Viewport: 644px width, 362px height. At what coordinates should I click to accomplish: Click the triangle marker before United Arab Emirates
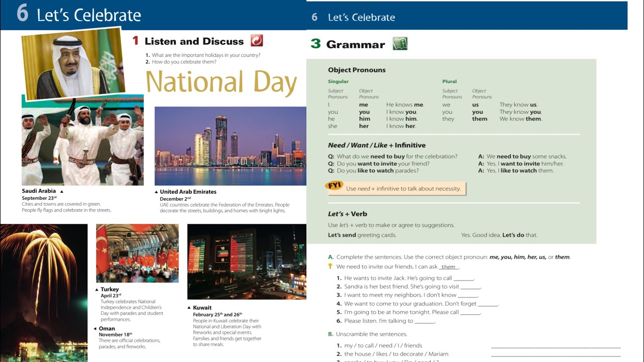pos(156,192)
